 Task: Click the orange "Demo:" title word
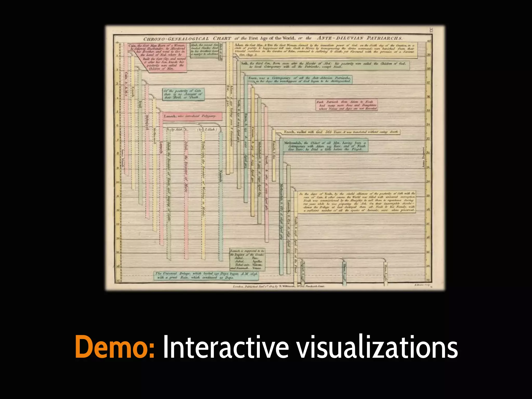click(x=115, y=347)
